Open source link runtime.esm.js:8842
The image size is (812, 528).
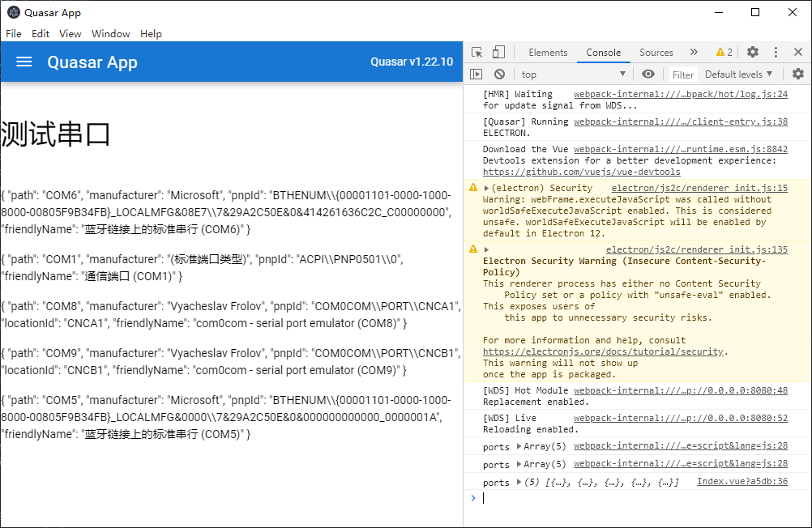(681, 149)
